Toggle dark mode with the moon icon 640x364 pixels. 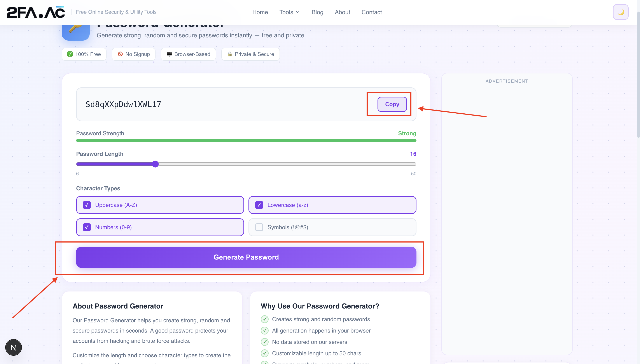(x=620, y=12)
